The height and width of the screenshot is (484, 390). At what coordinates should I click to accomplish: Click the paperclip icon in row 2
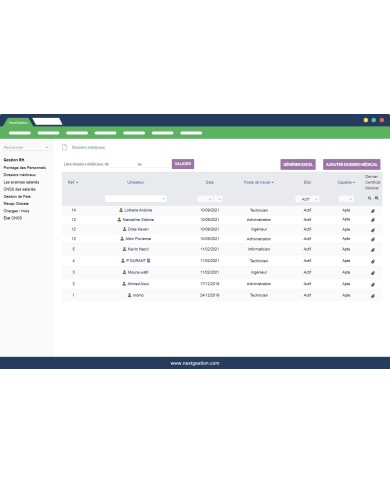(x=373, y=284)
